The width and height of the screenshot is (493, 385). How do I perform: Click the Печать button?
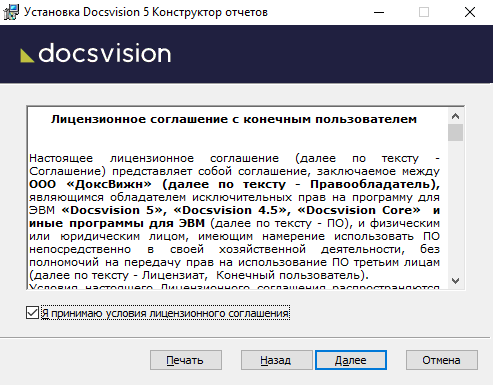pos(186,360)
